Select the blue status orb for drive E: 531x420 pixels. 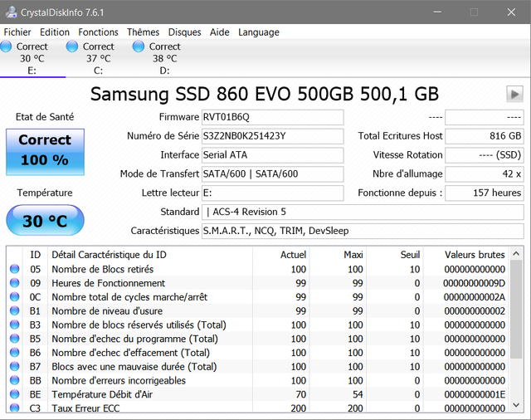pos(6,46)
